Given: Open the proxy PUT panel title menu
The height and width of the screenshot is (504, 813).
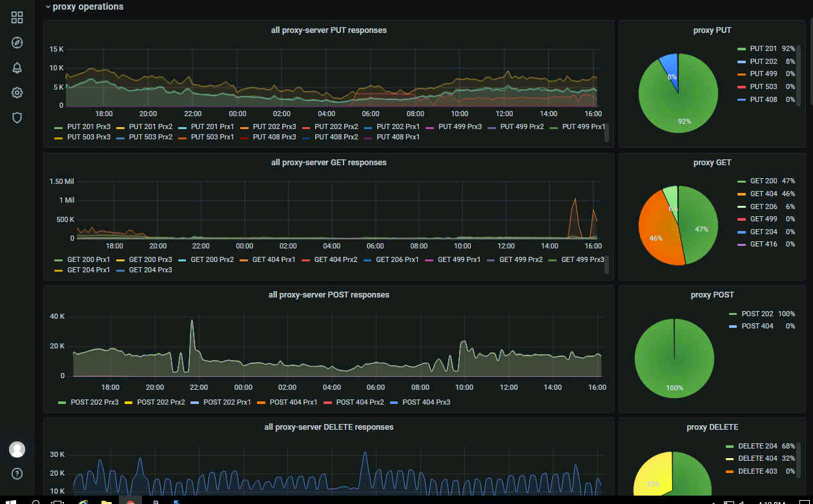Looking at the screenshot, I should tap(712, 30).
